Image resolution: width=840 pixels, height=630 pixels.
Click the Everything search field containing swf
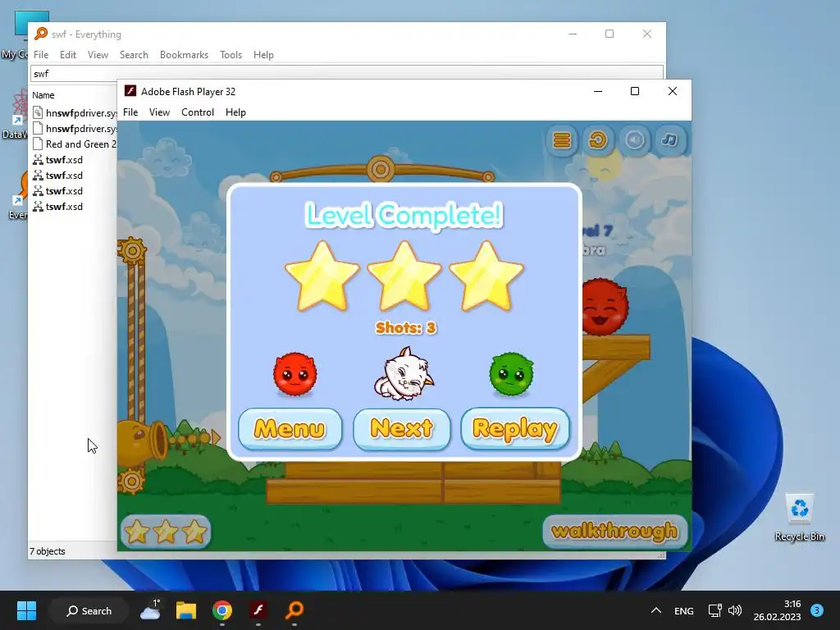347,73
